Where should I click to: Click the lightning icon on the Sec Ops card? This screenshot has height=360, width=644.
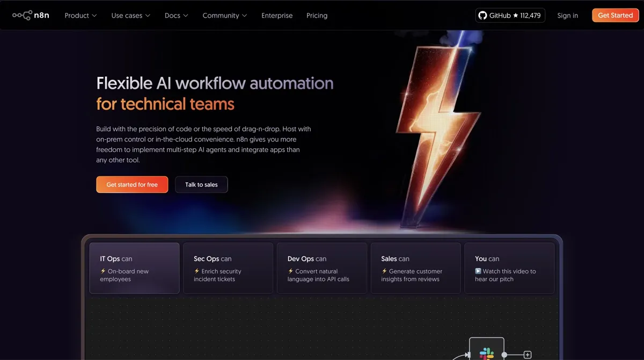pyautogui.click(x=196, y=270)
